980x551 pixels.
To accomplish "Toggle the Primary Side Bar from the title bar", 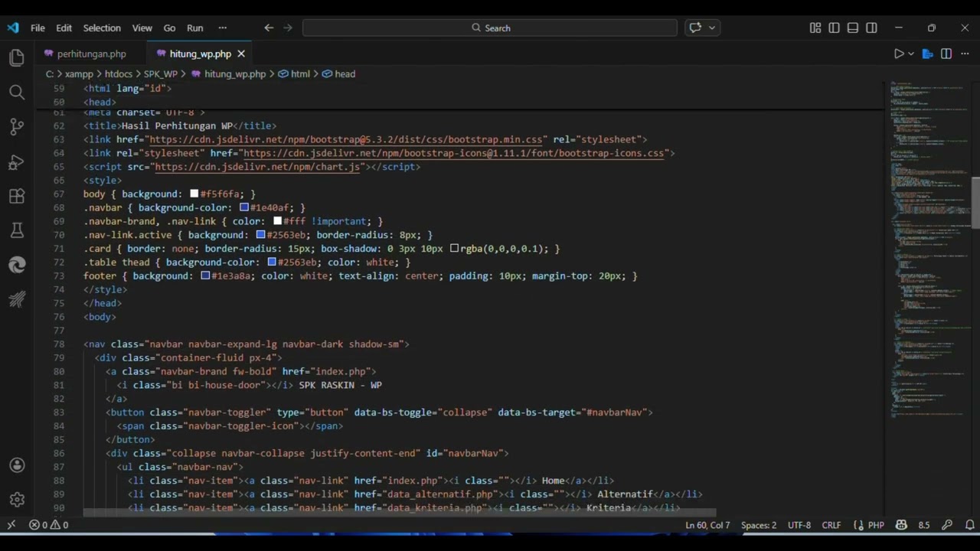I will (x=834, y=28).
